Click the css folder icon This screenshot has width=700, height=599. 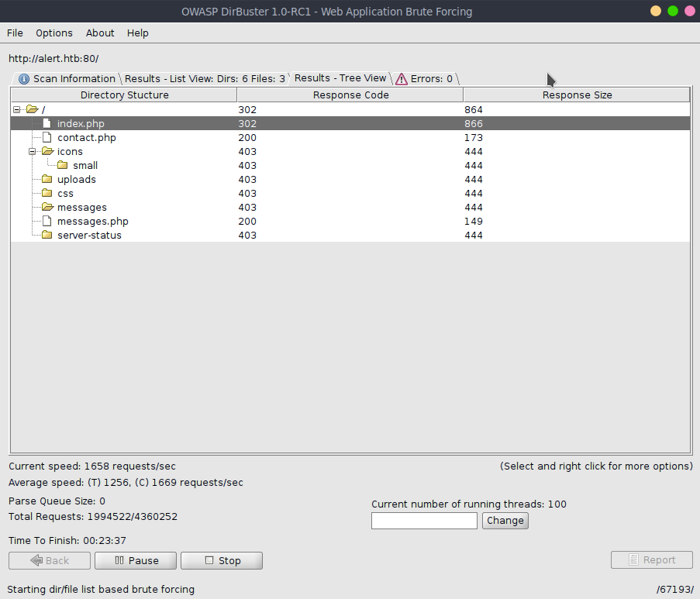[47, 193]
